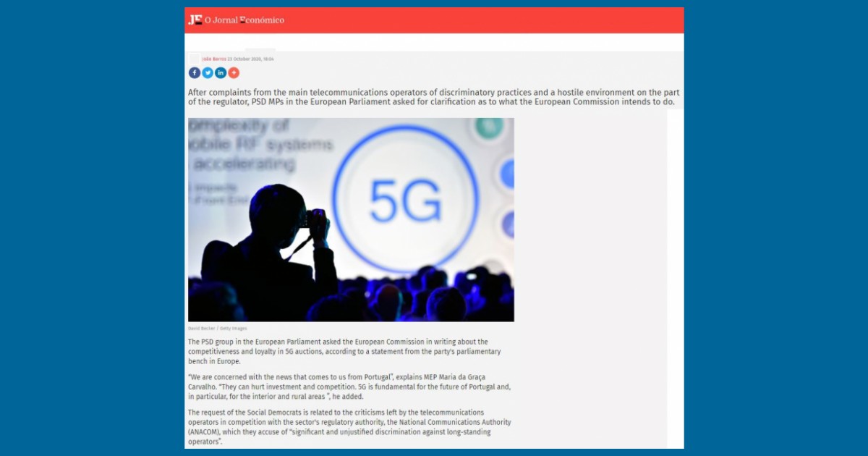Open more sharing options plus icon
868x456 pixels.
click(x=234, y=72)
